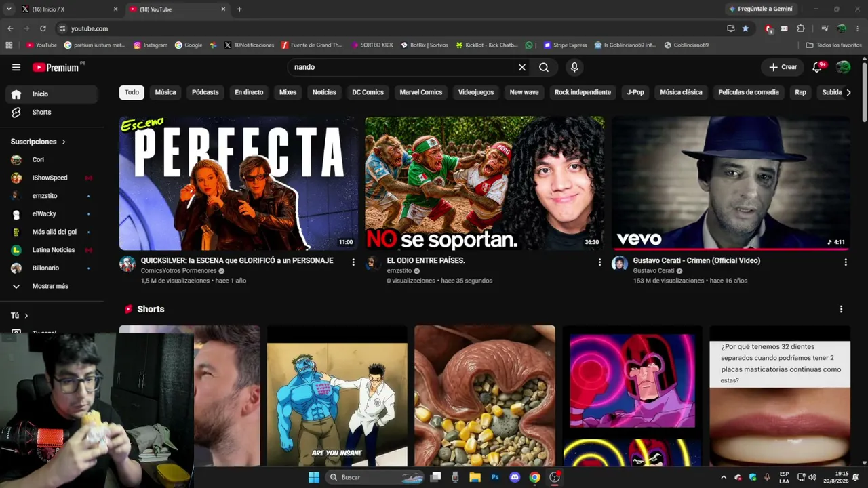868x488 pixels.
Task: Open Inicio in the sidebar
Action: 52,94
